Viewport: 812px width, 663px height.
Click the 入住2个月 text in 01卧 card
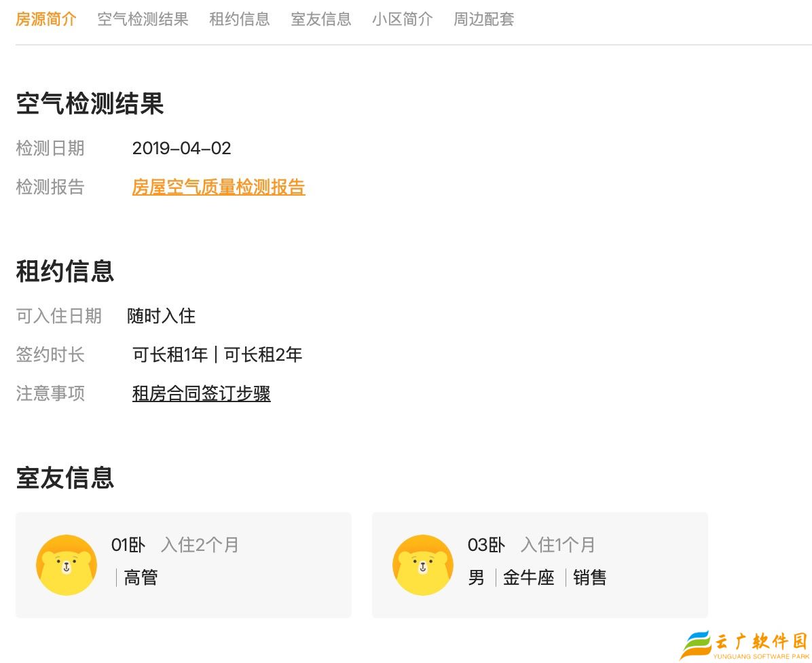point(200,545)
